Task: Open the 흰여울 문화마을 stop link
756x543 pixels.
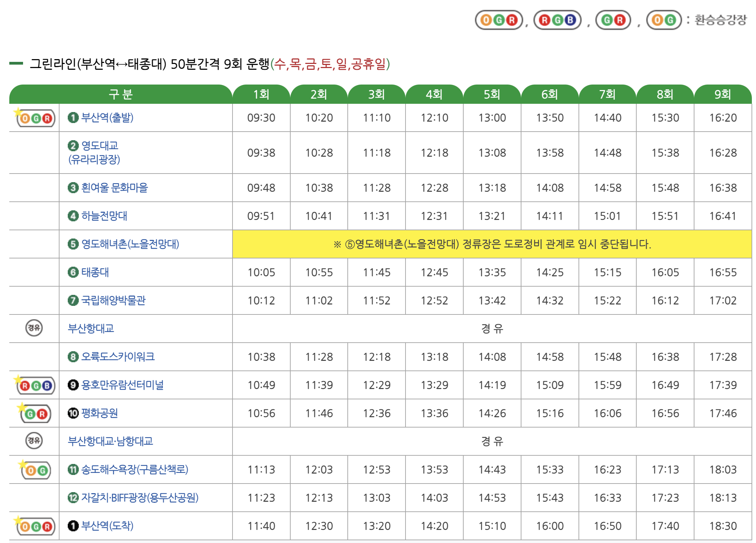Action: [x=114, y=188]
